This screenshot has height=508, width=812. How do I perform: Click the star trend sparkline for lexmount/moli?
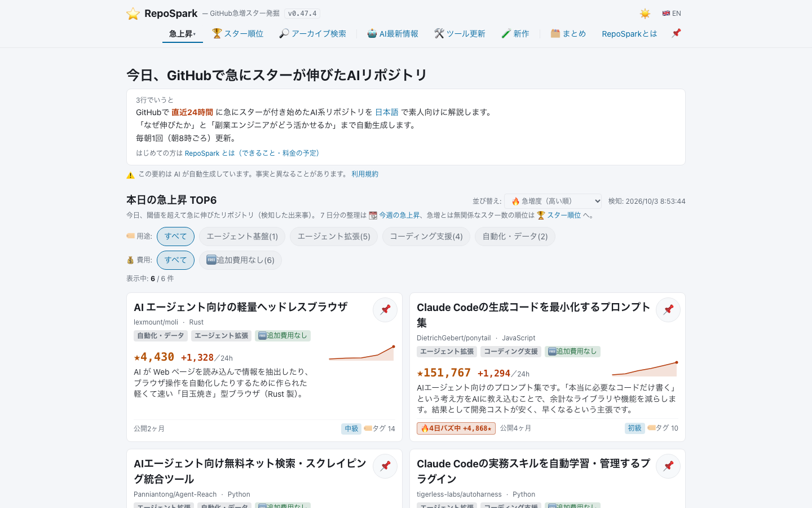(361, 353)
